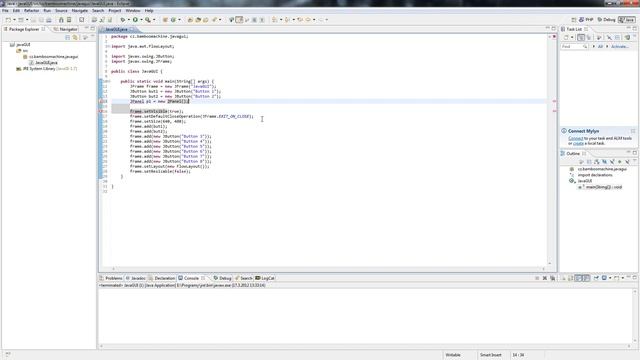Collapse the main method fold on line 10
Viewport: 640px width, 360px height.
(108, 81)
